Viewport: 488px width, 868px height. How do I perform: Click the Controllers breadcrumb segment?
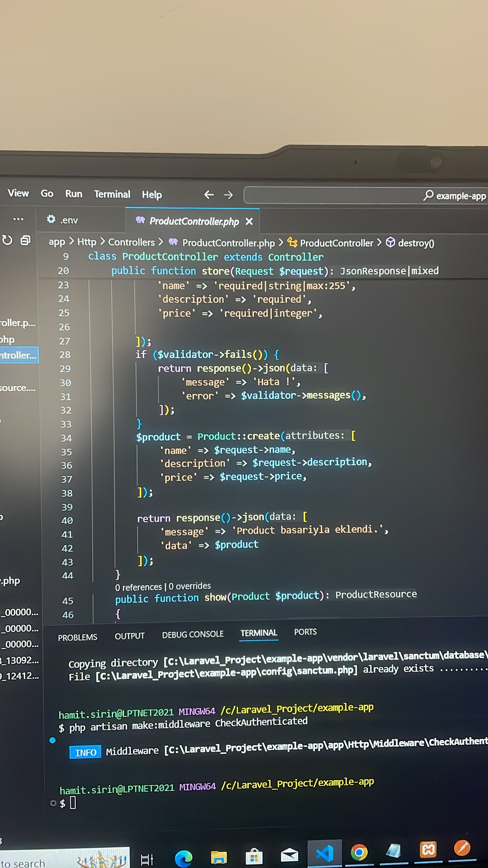coord(131,242)
